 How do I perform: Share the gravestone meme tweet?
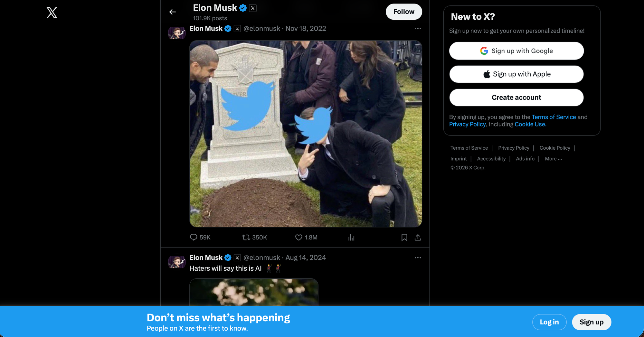tap(418, 237)
